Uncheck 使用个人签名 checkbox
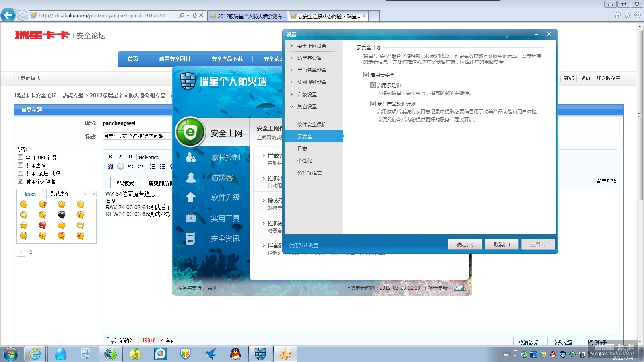Image resolution: width=644 pixels, height=362 pixels. [x=20, y=181]
